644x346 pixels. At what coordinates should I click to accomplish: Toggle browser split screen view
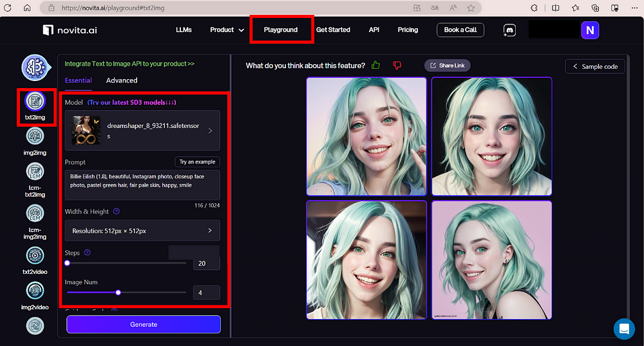(556, 8)
